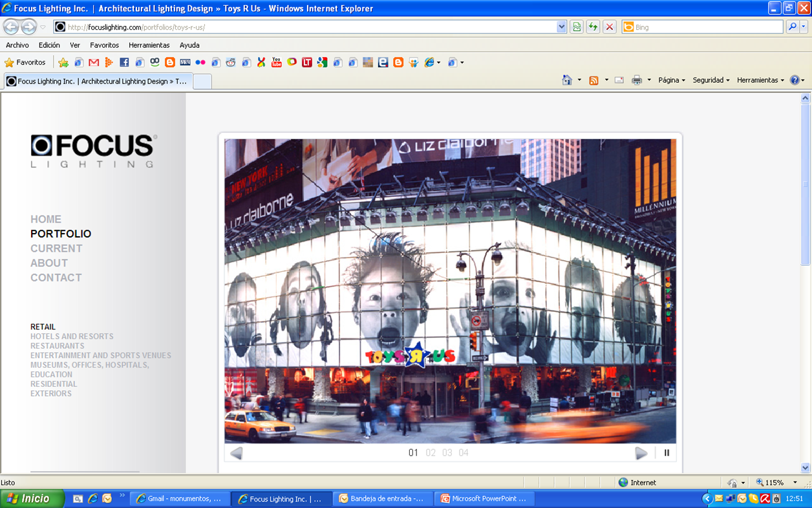Open the Ayuda menu
812x508 pixels.
click(x=189, y=45)
